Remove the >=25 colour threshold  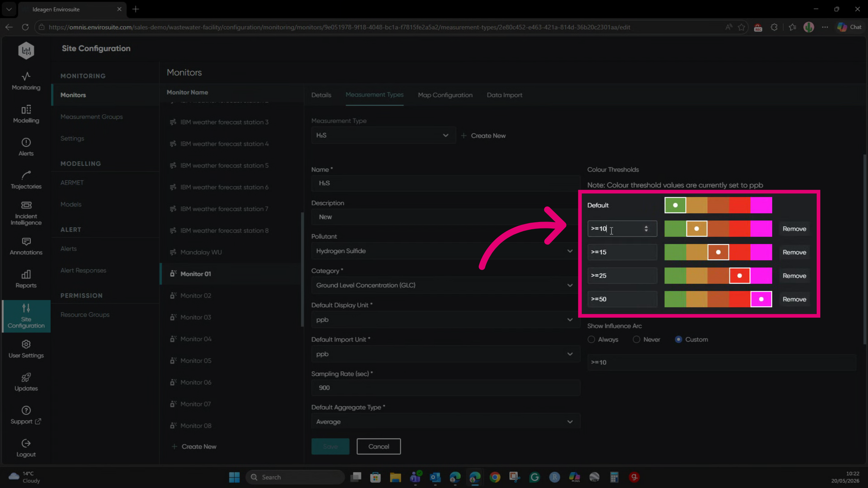coord(794,276)
